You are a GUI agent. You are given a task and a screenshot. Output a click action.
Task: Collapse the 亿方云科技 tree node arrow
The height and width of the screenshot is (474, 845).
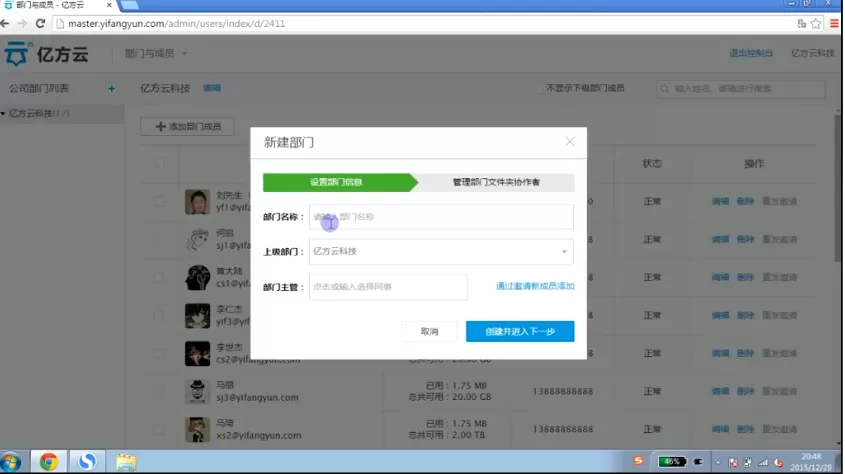pyautogui.click(x=3, y=114)
